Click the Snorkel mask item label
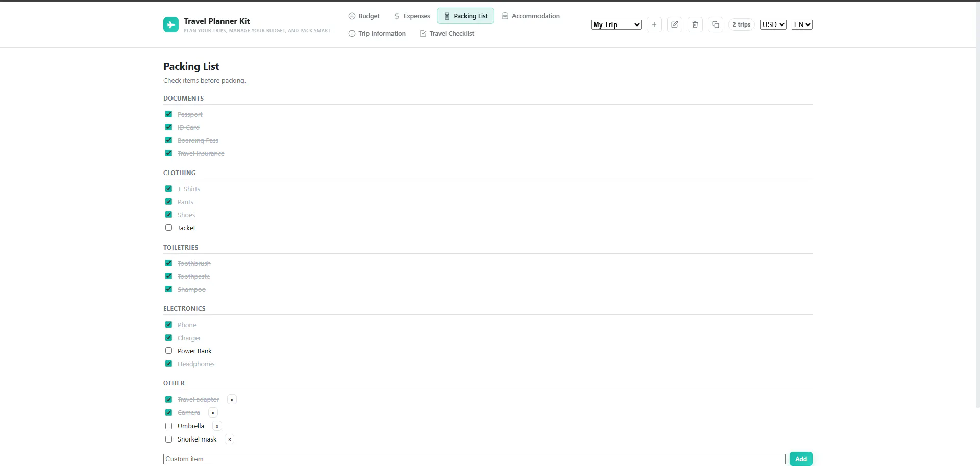The height and width of the screenshot is (466, 980). tap(197, 439)
